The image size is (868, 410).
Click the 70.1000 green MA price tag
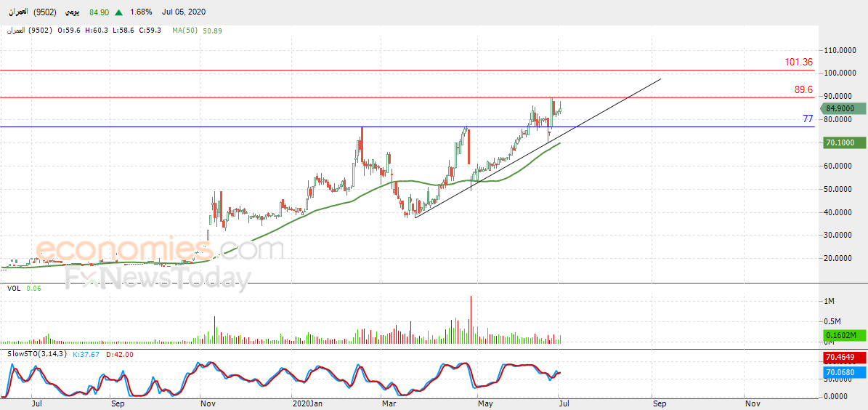[x=843, y=142]
